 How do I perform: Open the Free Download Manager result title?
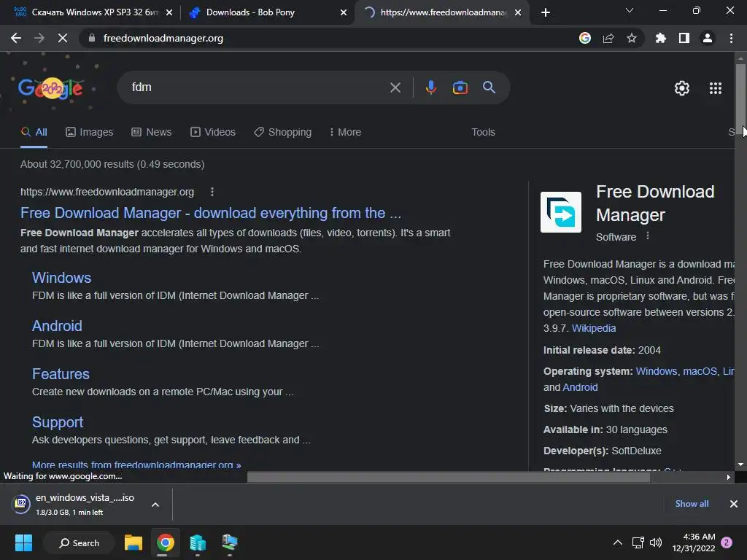pyautogui.click(x=211, y=213)
